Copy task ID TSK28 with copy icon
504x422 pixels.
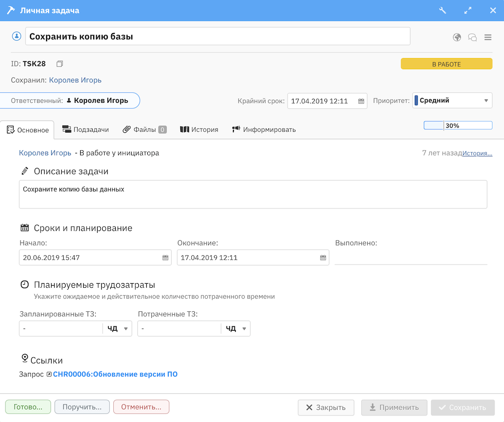point(60,64)
